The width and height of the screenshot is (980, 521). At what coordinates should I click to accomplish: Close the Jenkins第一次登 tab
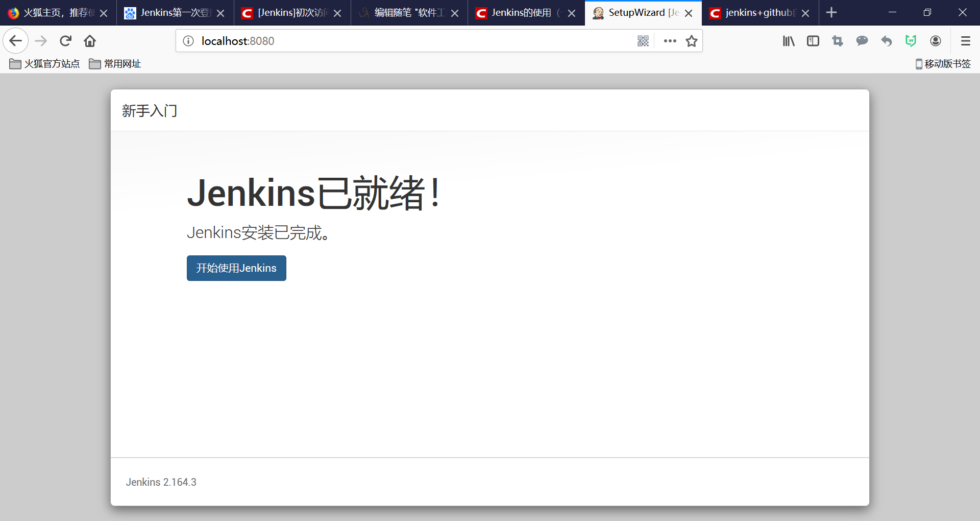click(220, 13)
